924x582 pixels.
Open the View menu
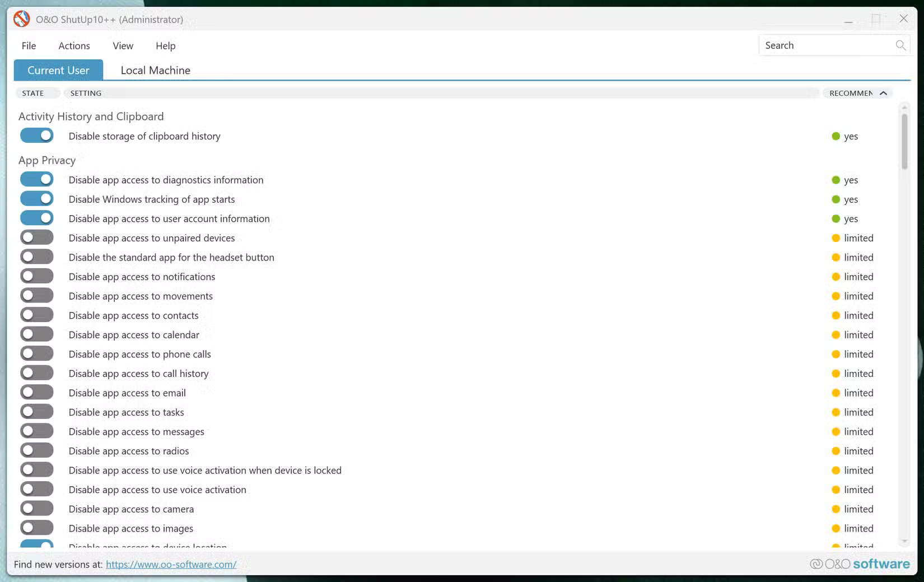[123, 45]
